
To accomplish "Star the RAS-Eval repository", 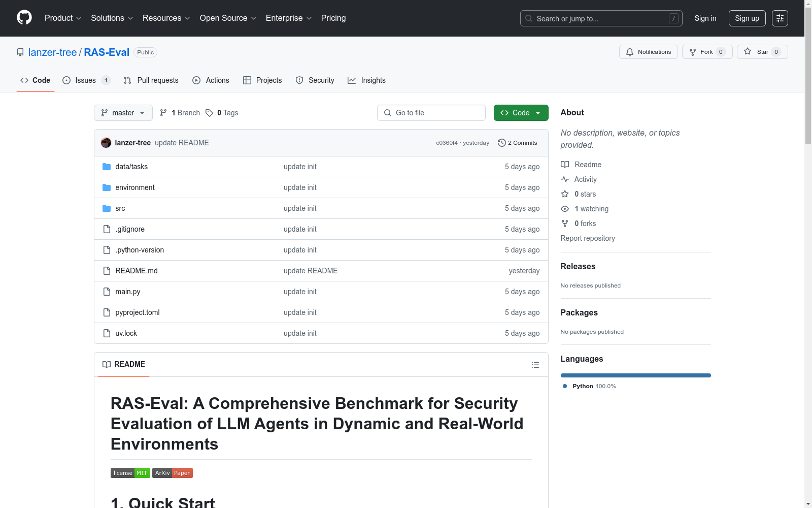I will pyautogui.click(x=762, y=52).
